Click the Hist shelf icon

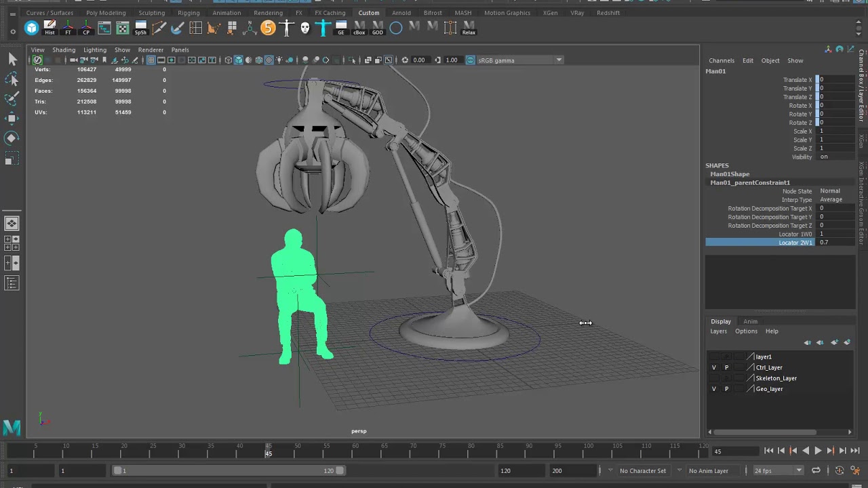(50, 28)
